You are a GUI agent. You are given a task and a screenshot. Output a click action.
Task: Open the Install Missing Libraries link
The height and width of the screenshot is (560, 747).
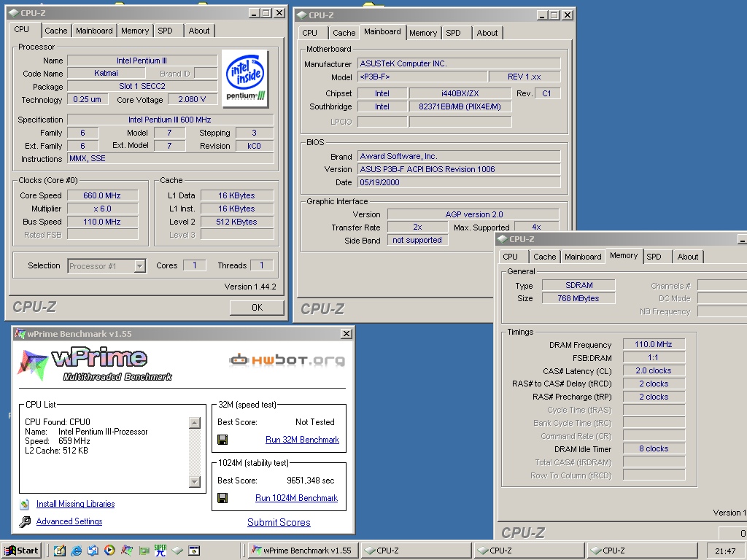[75, 504]
